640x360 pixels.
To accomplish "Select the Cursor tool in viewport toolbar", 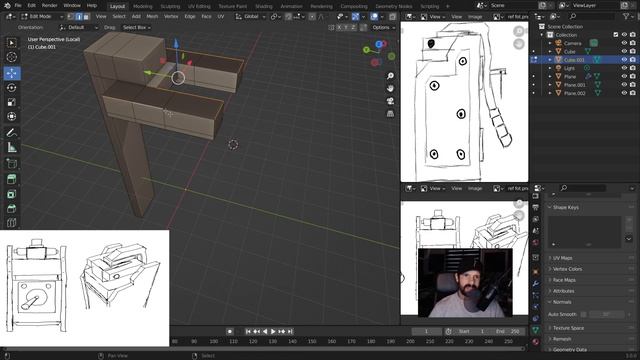I will (x=11, y=57).
